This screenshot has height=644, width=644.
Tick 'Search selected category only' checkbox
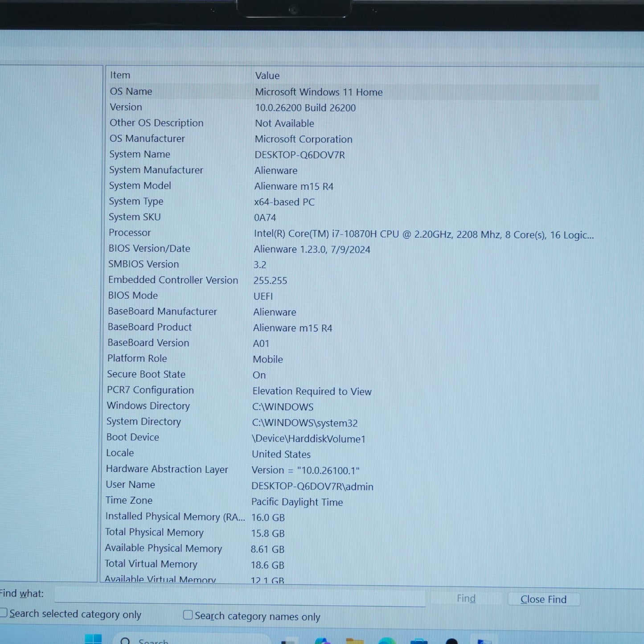pyautogui.click(x=3, y=613)
